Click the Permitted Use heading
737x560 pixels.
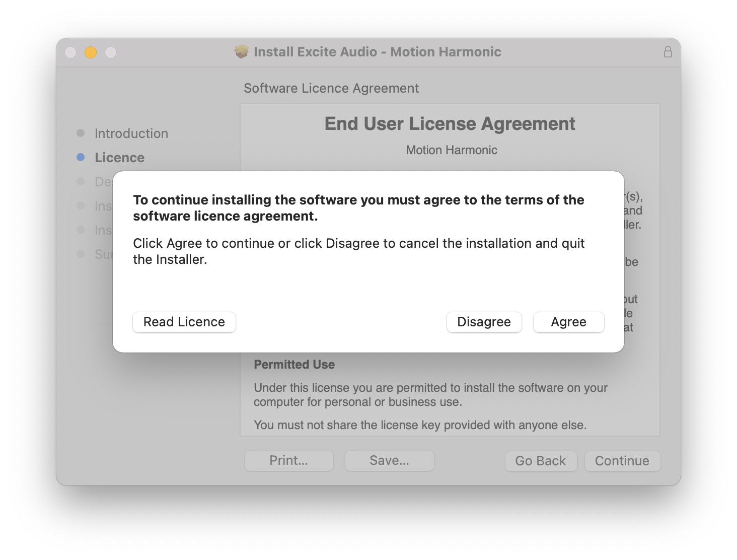[x=294, y=365]
